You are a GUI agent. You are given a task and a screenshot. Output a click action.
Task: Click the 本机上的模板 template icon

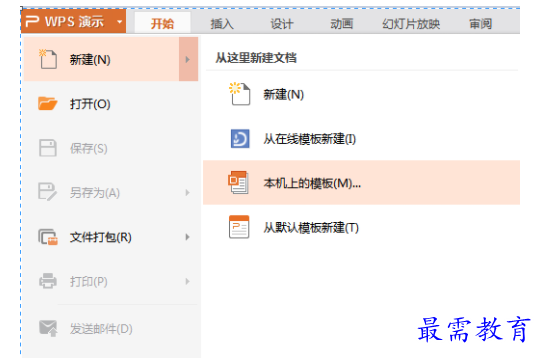238,183
